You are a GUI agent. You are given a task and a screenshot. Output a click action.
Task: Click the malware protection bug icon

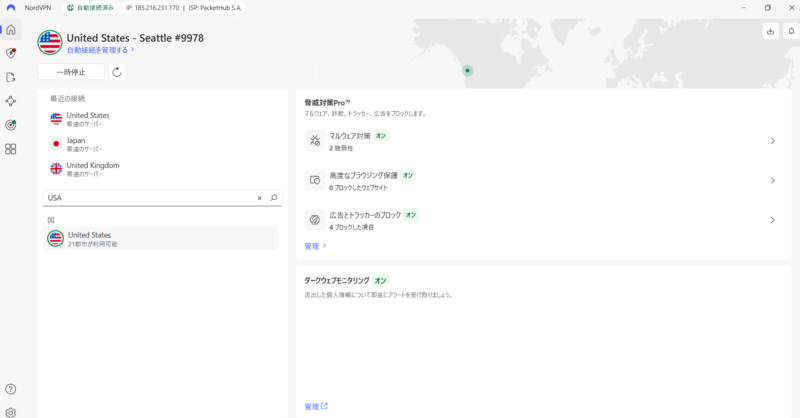(x=315, y=140)
